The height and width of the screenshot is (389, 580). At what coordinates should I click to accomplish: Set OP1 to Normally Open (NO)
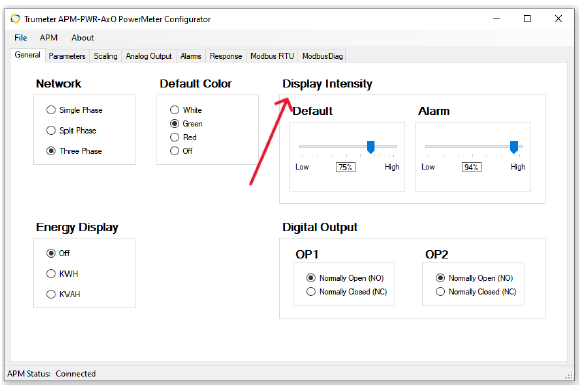pos(345,278)
